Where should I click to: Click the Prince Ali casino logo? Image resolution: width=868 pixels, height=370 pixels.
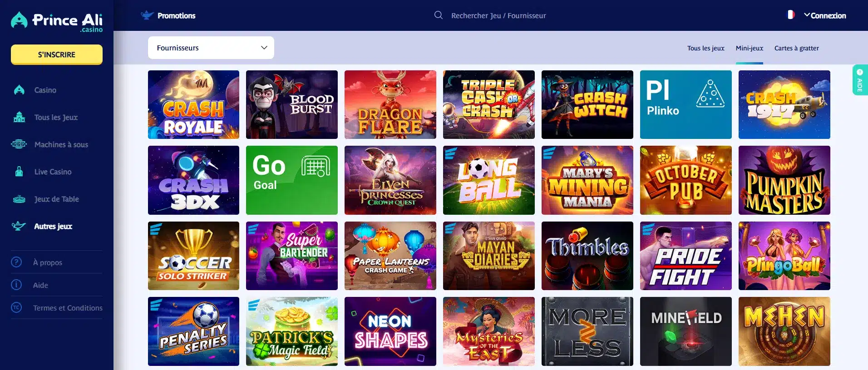57,22
